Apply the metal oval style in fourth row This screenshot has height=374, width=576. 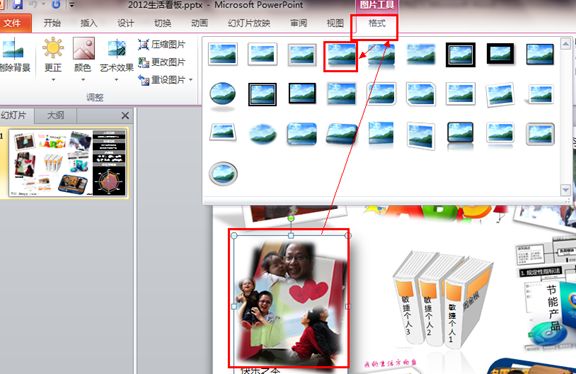click(223, 173)
